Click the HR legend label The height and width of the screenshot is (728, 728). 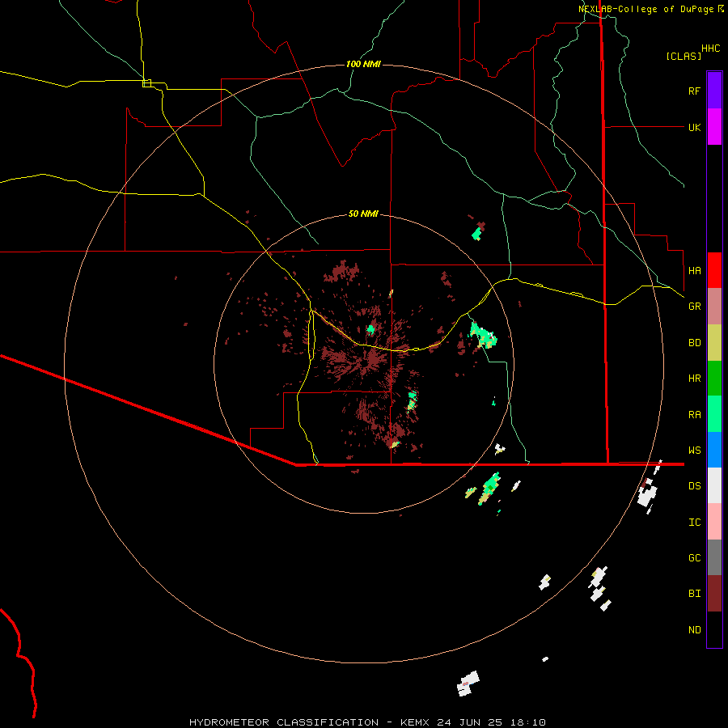[x=694, y=379]
